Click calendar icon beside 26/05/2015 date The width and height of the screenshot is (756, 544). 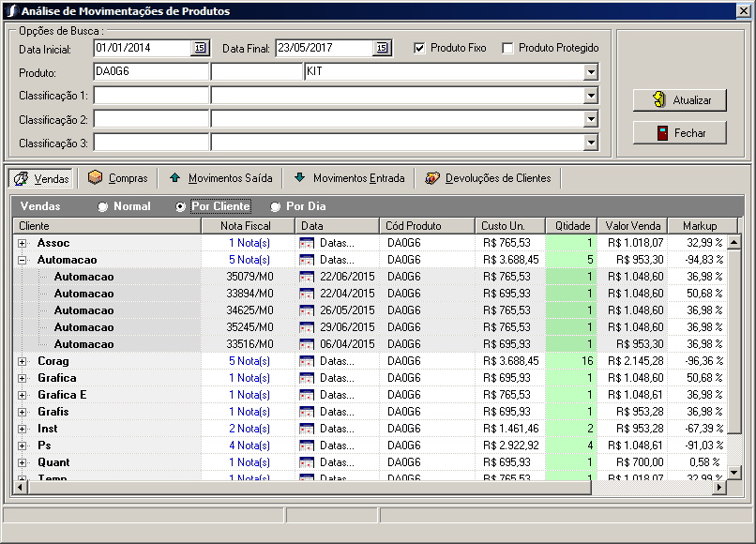click(x=307, y=310)
